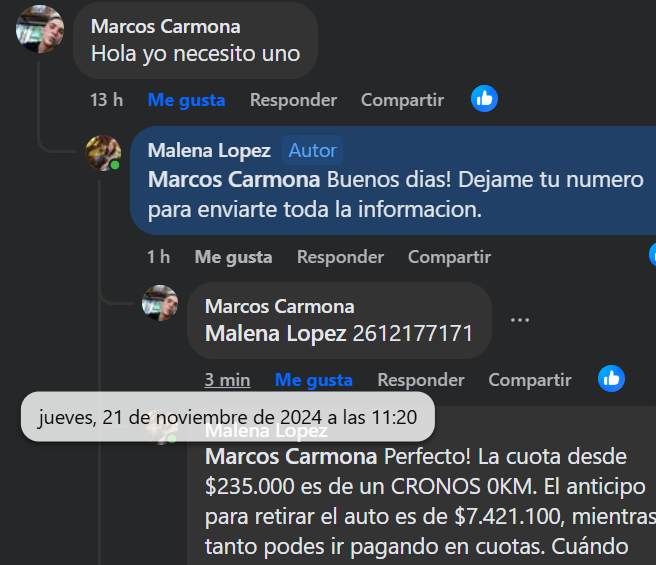Screen dimensions: 656x565
Task: Open Malena Lopez's profile picture
Action: [x=103, y=153]
